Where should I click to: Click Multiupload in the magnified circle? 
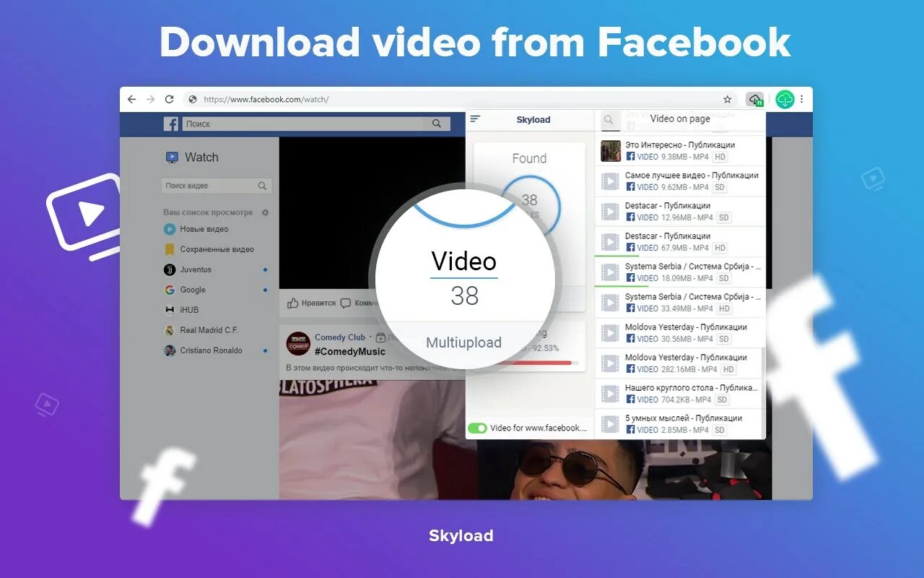[x=463, y=342]
